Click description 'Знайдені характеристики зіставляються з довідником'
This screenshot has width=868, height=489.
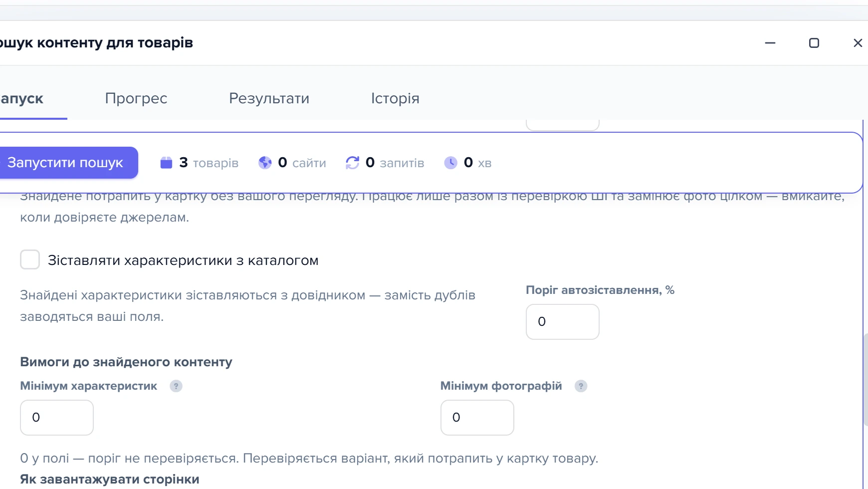pyautogui.click(x=193, y=295)
